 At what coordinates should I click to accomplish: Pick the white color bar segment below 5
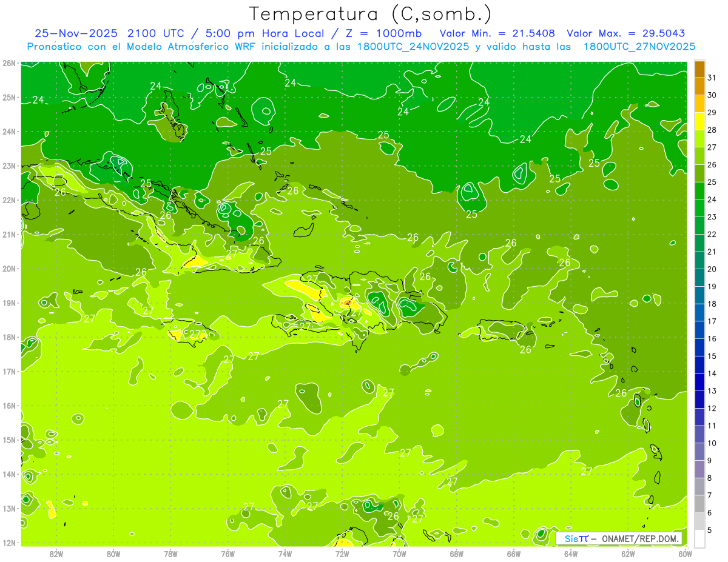point(699,538)
